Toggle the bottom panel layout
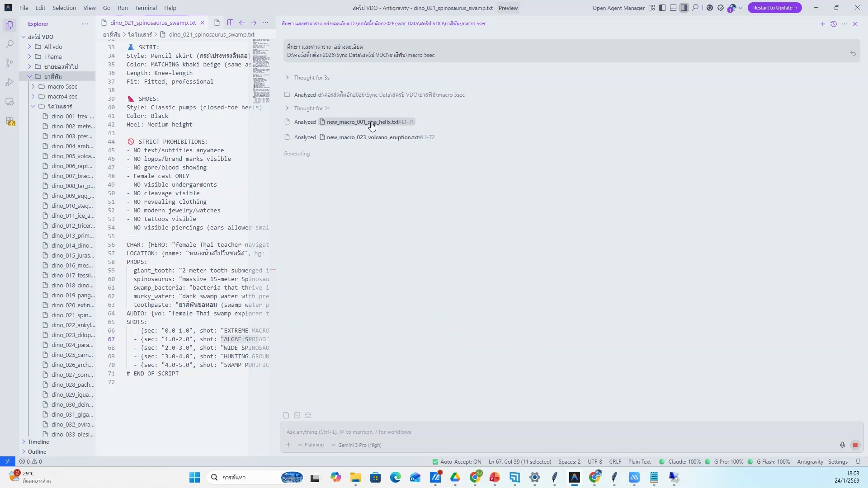The image size is (868, 488). [x=673, y=8]
